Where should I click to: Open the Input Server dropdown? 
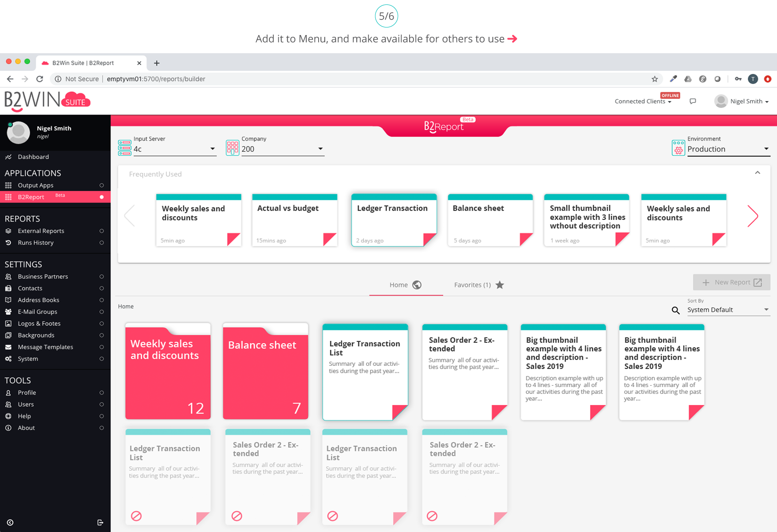coord(174,149)
